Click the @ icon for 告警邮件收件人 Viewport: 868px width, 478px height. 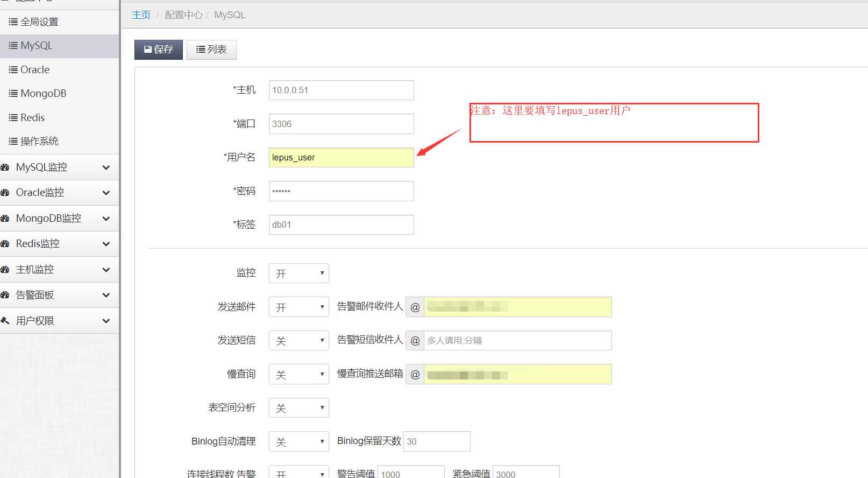[415, 307]
